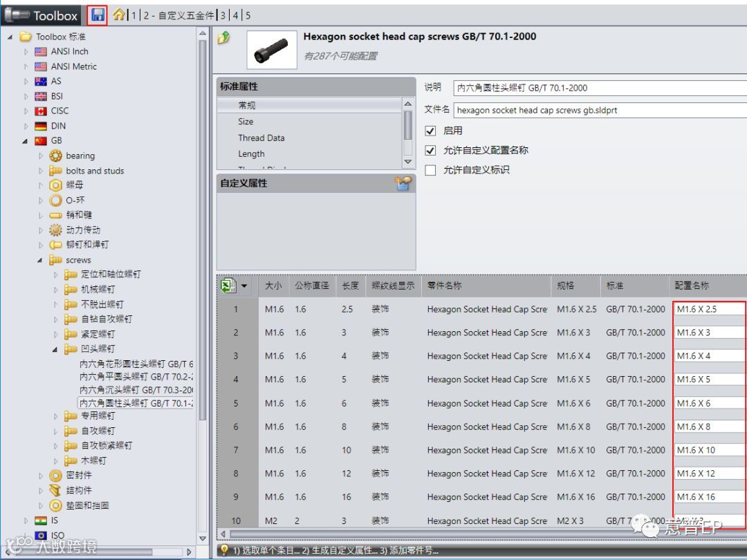This screenshot has height=560, width=747.
Task: Select the ANSI Metric flag icon
Action: [x=41, y=66]
